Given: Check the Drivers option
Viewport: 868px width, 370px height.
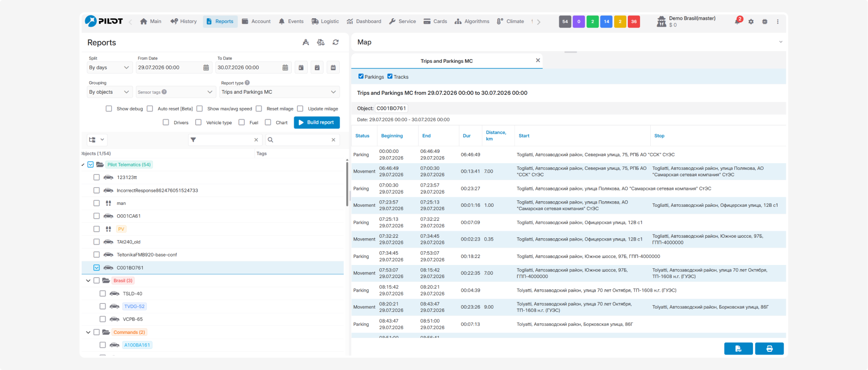Looking at the screenshot, I should click(166, 122).
